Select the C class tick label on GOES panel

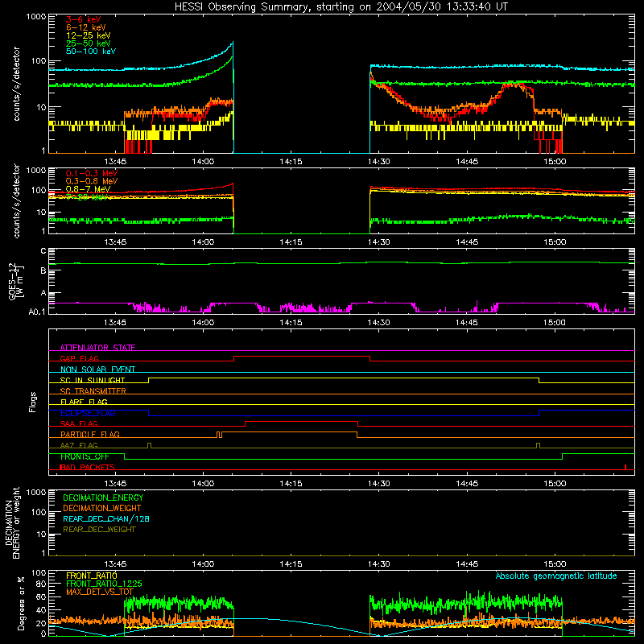click(43, 251)
